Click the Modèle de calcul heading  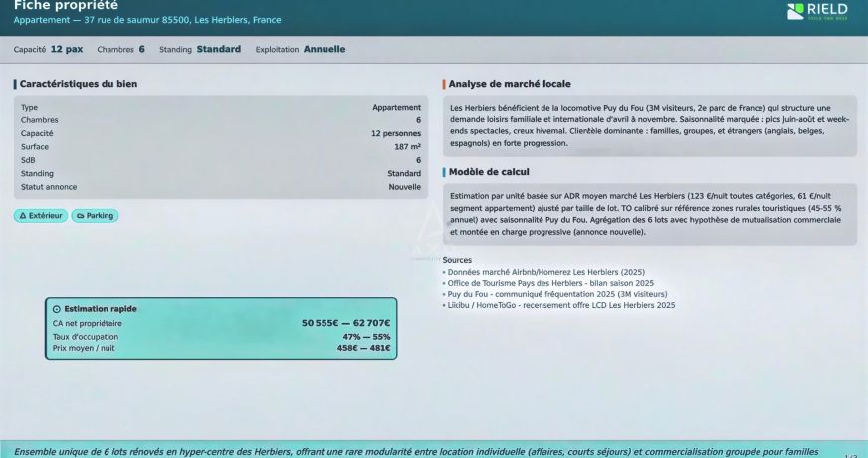489,172
